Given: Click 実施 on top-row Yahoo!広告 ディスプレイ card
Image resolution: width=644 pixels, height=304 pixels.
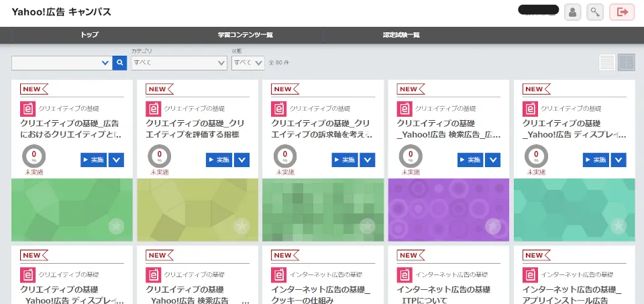Looking at the screenshot, I should [x=596, y=160].
